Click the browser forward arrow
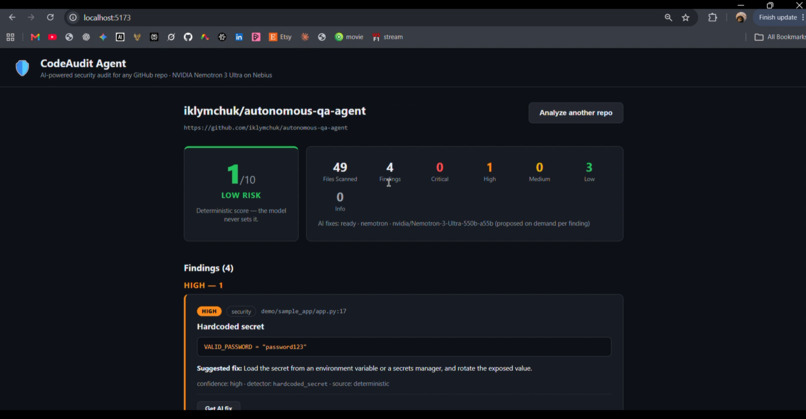 (x=31, y=17)
